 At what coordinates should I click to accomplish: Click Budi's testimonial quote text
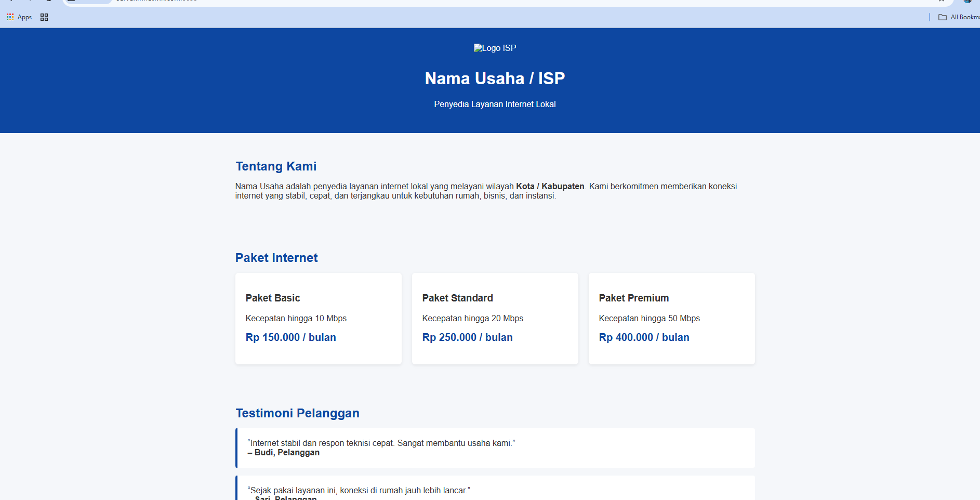tap(381, 443)
